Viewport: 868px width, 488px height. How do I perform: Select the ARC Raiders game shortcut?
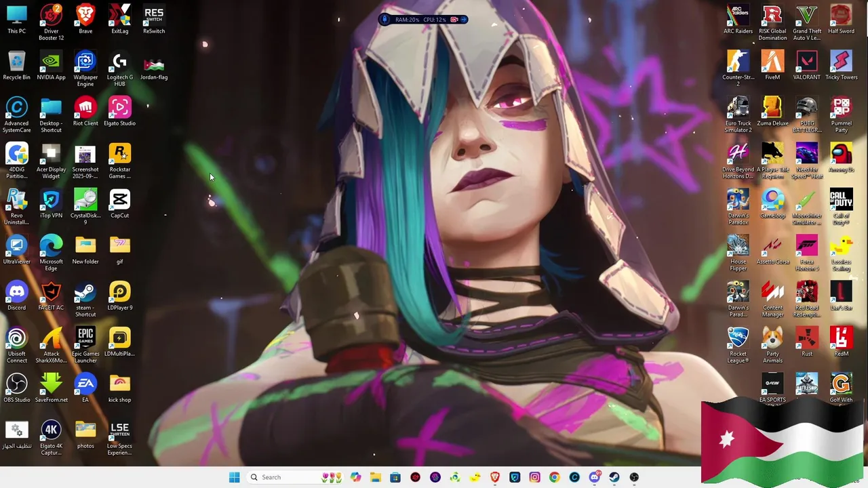[738, 19]
